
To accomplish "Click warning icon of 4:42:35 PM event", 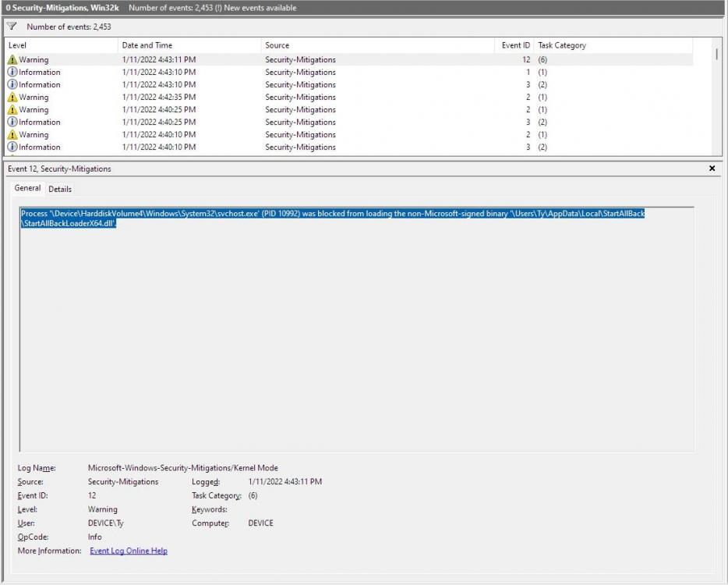I will (12, 97).
